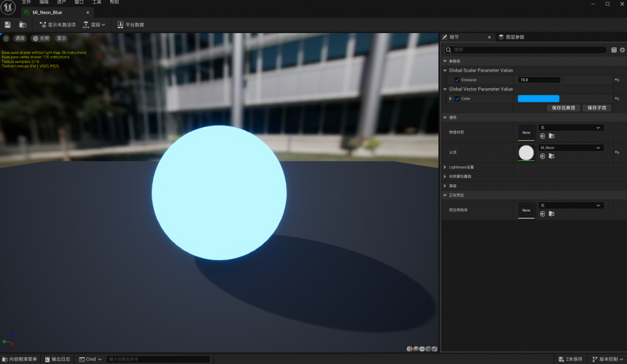Click the 2未保存 unsaved assets indicator
The width and height of the screenshot is (627, 364).
[570, 359]
